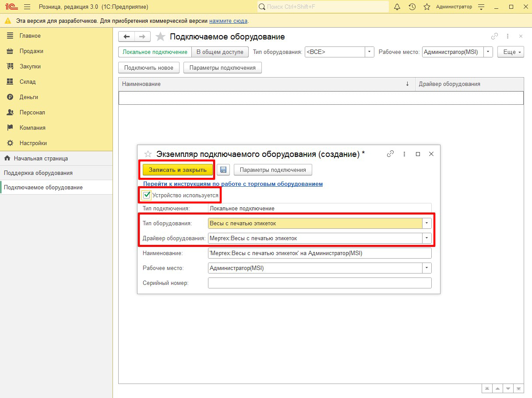Close the Подключаемое оборудование page

point(521,36)
